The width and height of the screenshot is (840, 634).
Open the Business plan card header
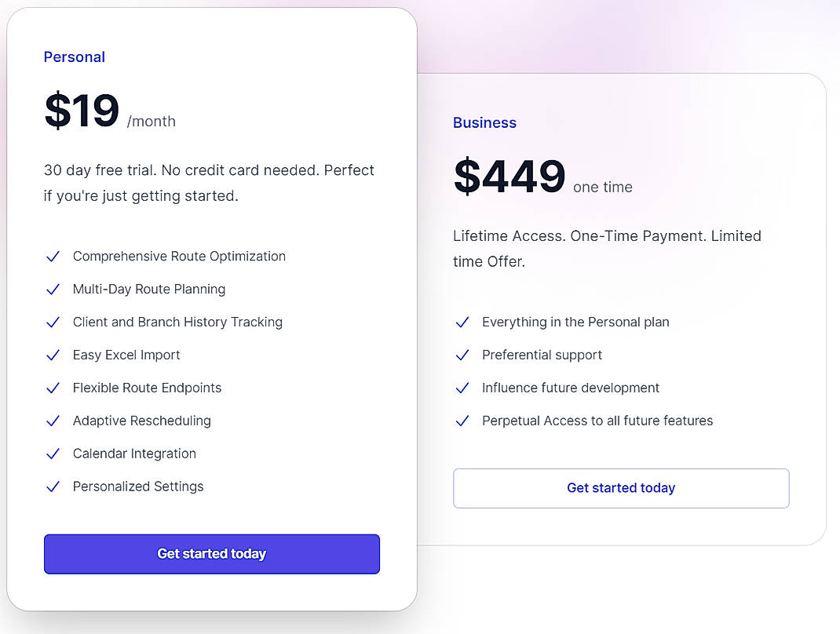coord(484,122)
